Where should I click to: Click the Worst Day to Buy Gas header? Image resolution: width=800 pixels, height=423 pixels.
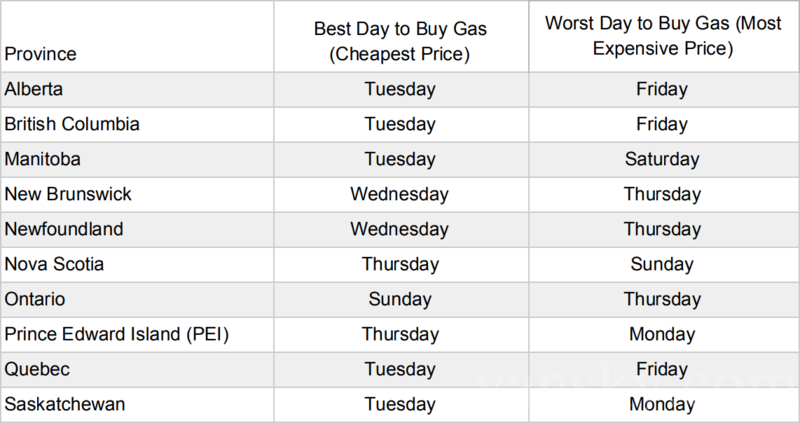pyautogui.click(x=662, y=36)
